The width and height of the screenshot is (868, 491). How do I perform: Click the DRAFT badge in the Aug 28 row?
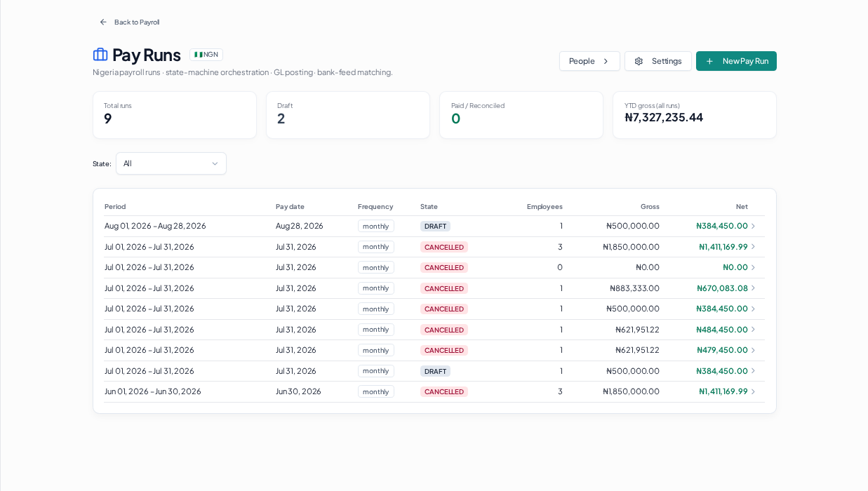pos(435,226)
